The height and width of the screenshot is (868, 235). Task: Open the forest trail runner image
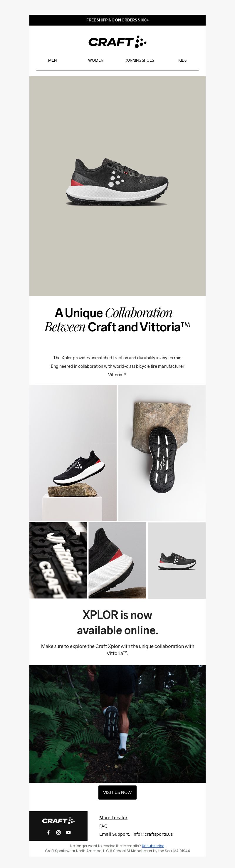117,724
